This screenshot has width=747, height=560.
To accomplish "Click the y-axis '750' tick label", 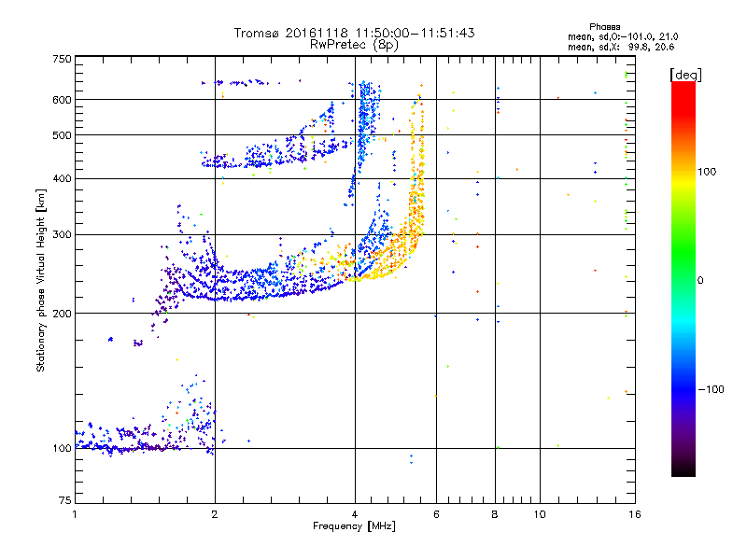I will pos(62,59).
